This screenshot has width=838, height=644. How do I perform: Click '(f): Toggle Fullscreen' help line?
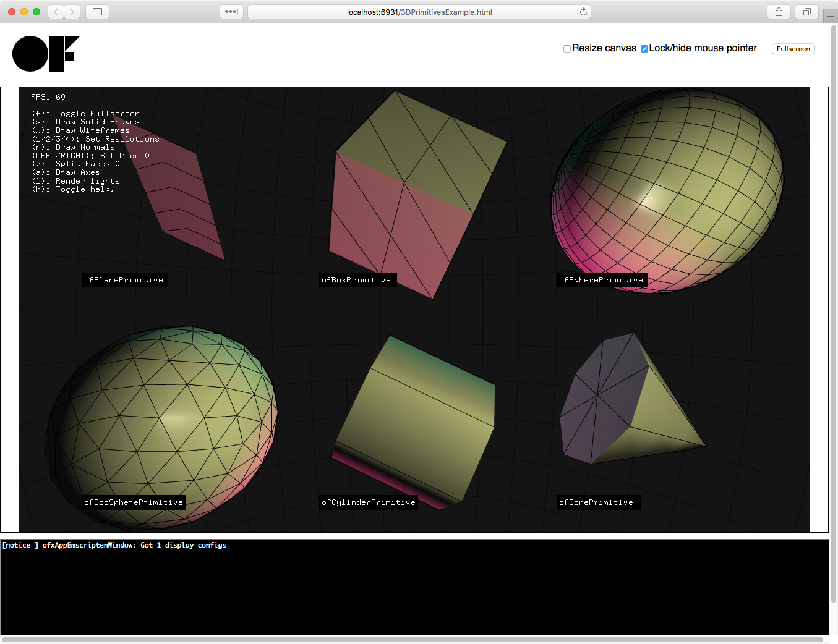85,114
